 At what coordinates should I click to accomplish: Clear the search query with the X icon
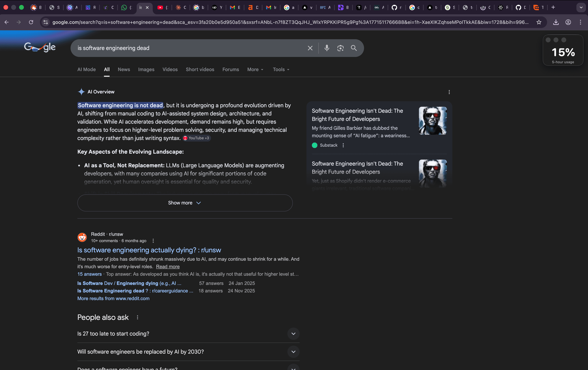point(310,48)
